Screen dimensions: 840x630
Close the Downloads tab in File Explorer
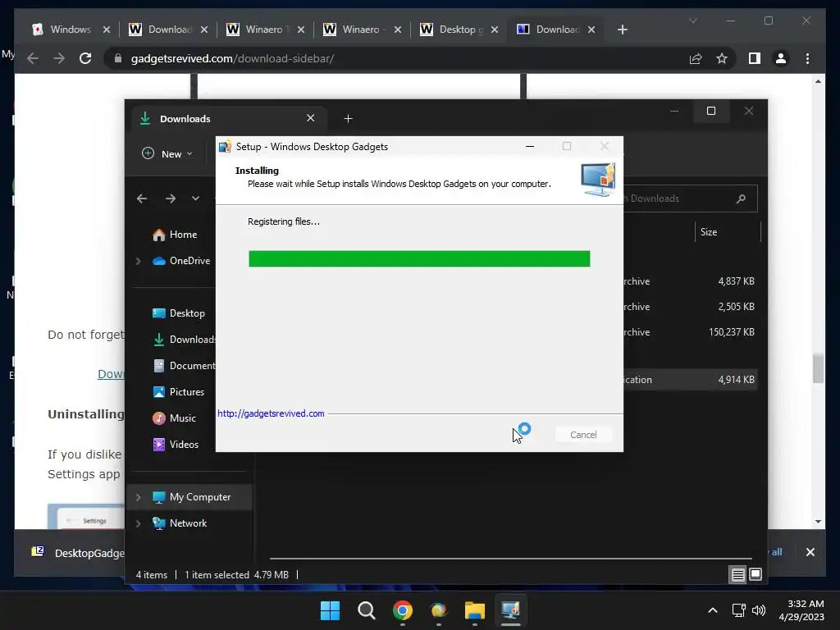tap(311, 118)
